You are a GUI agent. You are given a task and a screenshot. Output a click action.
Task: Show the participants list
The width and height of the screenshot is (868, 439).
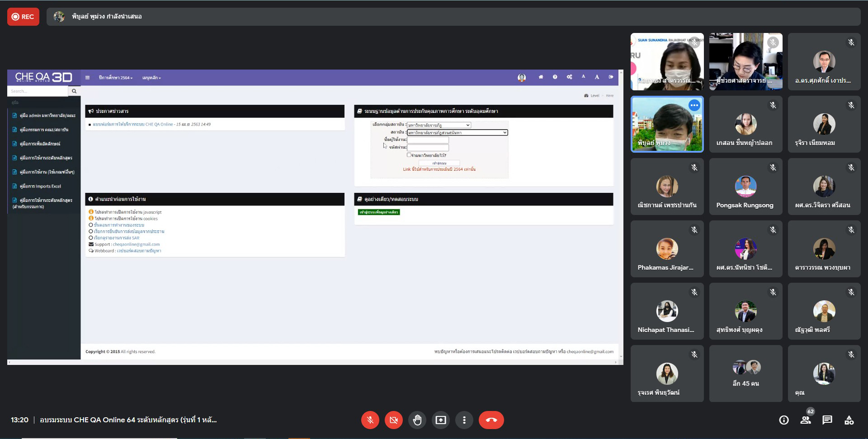(806, 420)
